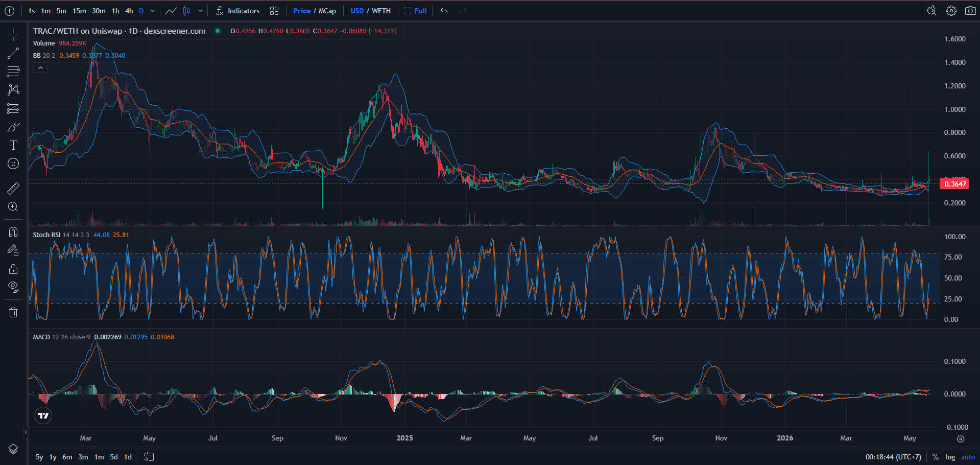Select the Text annotation tool
980x465 pixels.
click(13, 145)
